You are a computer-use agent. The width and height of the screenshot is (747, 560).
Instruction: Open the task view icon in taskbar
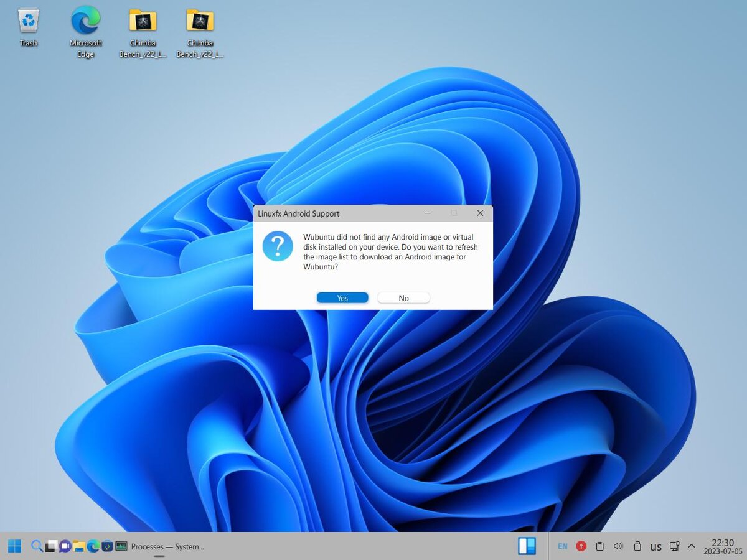pos(50,546)
